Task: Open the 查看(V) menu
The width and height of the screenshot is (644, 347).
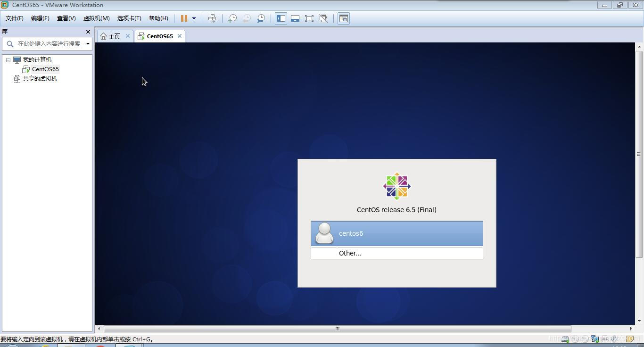Action: tap(66, 18)
